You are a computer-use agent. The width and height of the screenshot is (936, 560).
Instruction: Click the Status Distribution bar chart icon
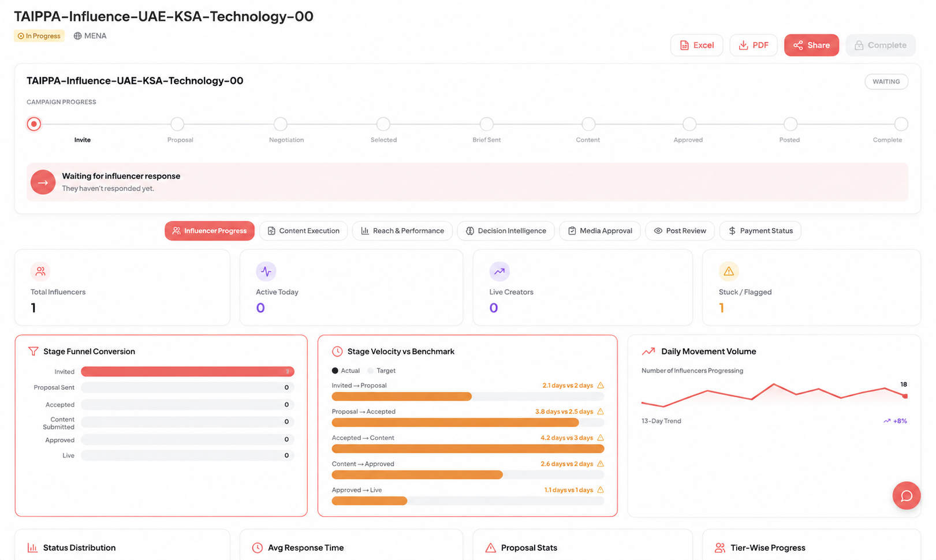[32, 547]
